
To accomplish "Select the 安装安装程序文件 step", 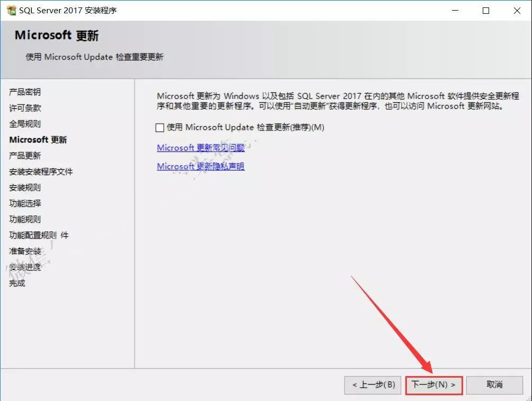I will (41, 172).
